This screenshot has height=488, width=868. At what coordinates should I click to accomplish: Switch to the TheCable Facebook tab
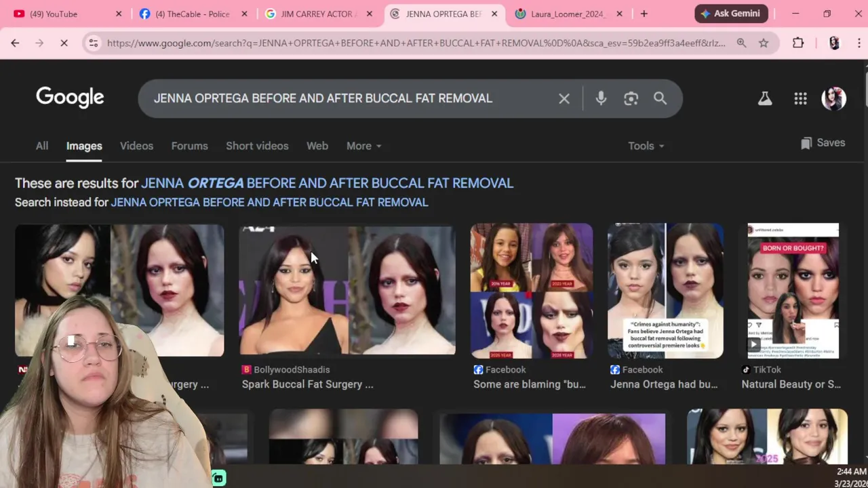(193, 14)
